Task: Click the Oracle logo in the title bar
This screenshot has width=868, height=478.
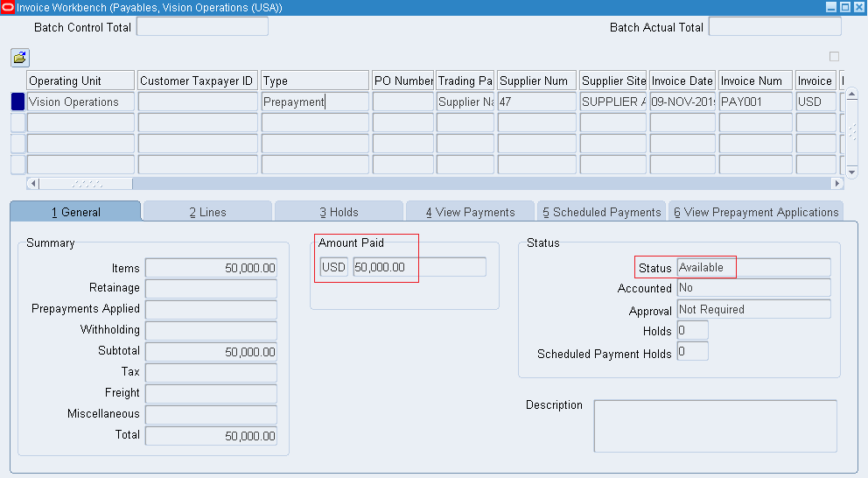Action: pos(8,7)
